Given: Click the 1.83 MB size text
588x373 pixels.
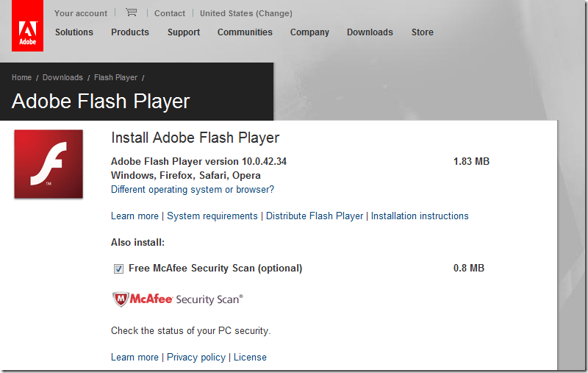Looking at the screenshot, I should click(471, 161).
